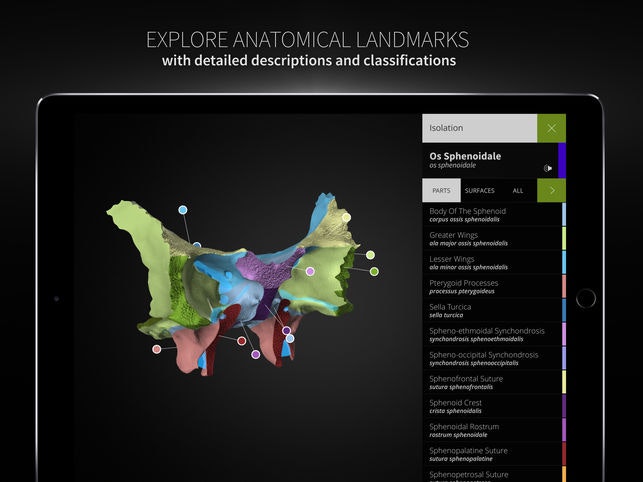This screenshot has height=482, width=643.
Task: Select Sphenofrontal Suture entry
Action: [x=492, y=382]
